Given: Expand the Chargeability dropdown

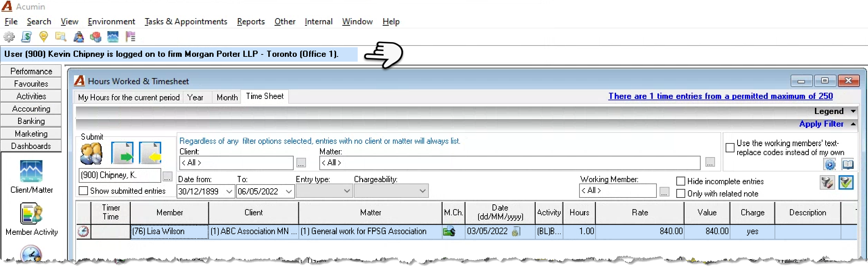Looking at the screenshot, I should tap(423, 191).
